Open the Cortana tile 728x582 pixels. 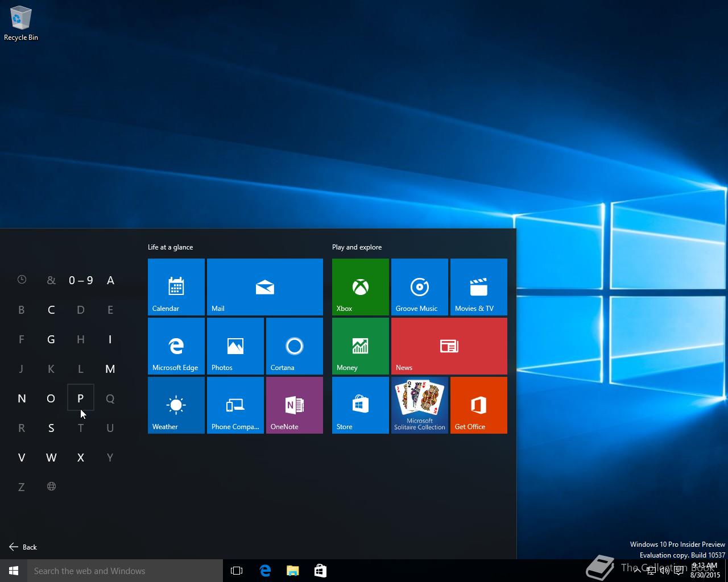tap(295, 346)
